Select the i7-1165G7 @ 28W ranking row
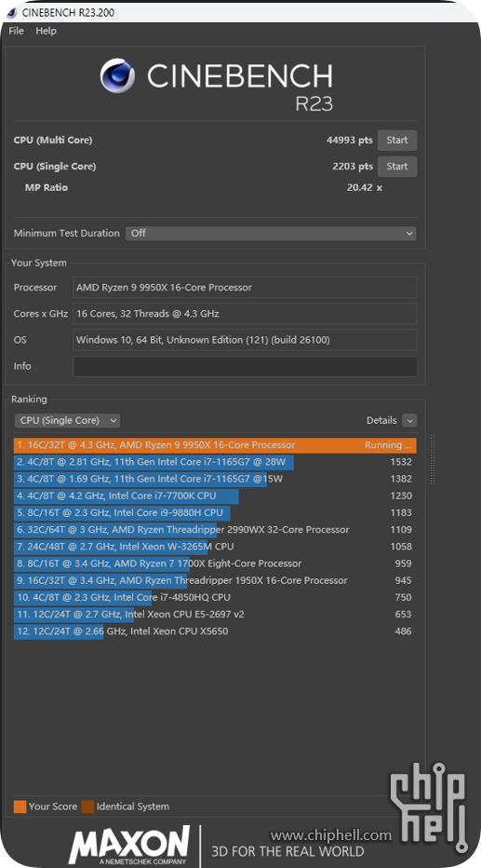 point(215,462)
